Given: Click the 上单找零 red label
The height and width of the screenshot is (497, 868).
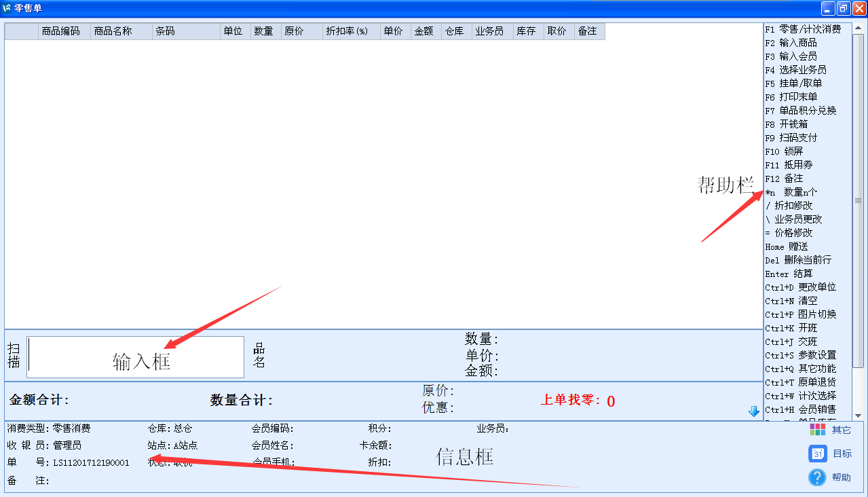Looking at the screenshot, I should [x=570, y=400].
